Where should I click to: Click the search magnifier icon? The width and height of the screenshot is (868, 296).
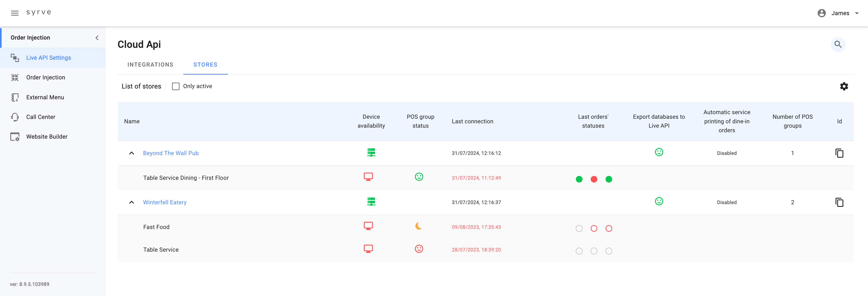tap(838, 45)
